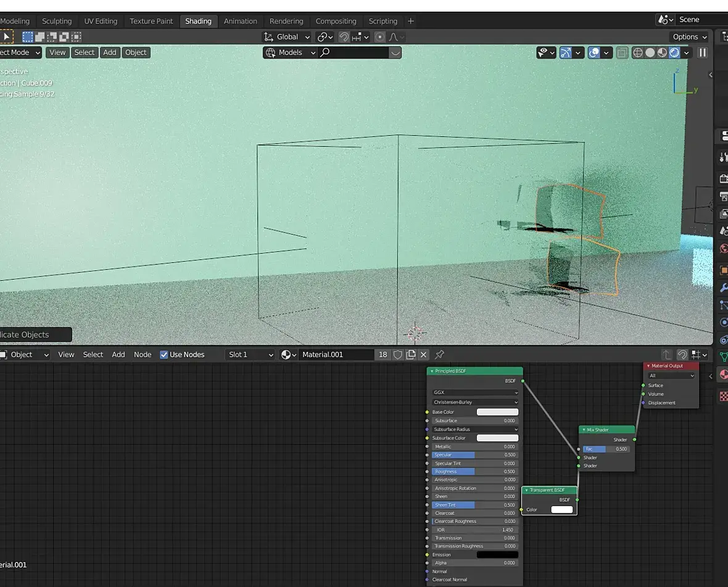This screenshot has width=728, height=587.
Task: Switch to wireframe viewport shading
Action: coord(638,53)
